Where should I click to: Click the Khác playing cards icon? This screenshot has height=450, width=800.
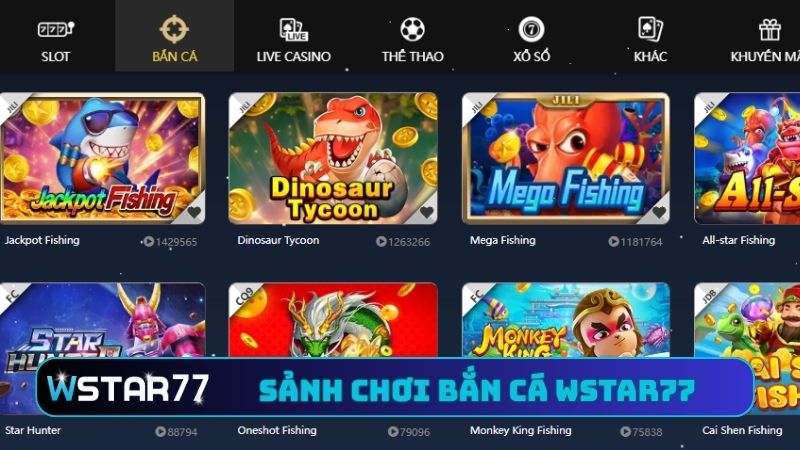(650, 29)
